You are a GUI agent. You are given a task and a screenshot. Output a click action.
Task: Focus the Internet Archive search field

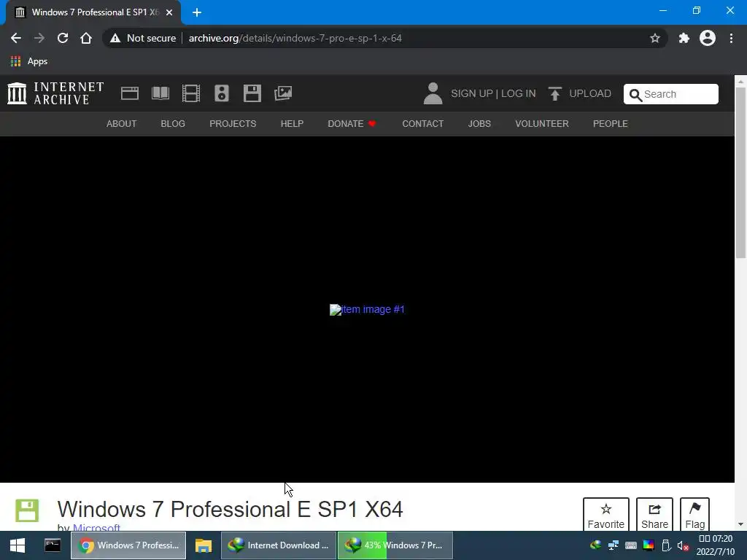[x=671, y=94]
